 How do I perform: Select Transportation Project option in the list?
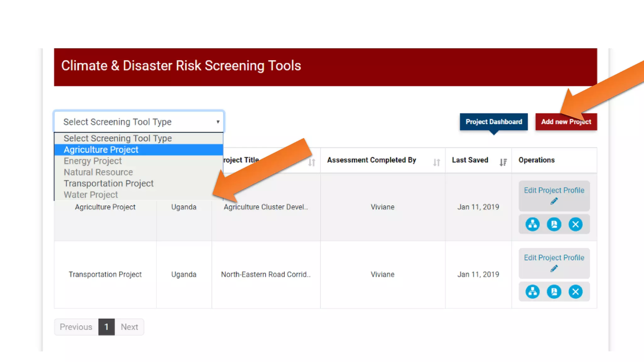tap(108, 183)
